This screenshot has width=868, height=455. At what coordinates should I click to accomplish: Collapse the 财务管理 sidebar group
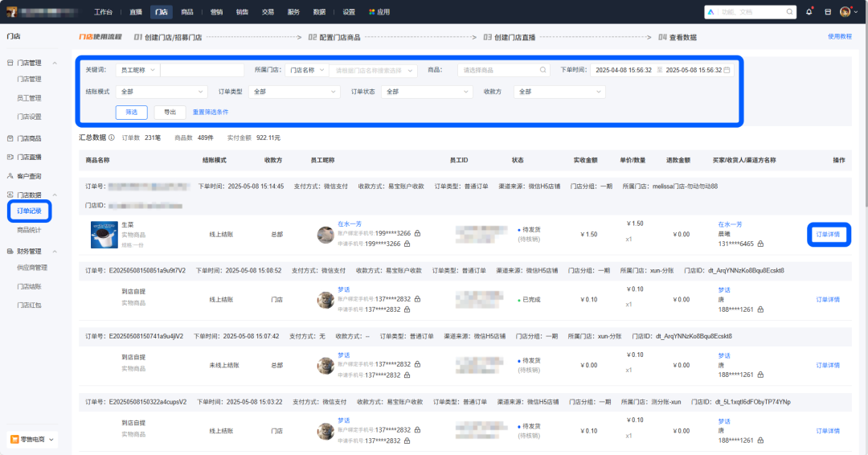pos(55,252)
